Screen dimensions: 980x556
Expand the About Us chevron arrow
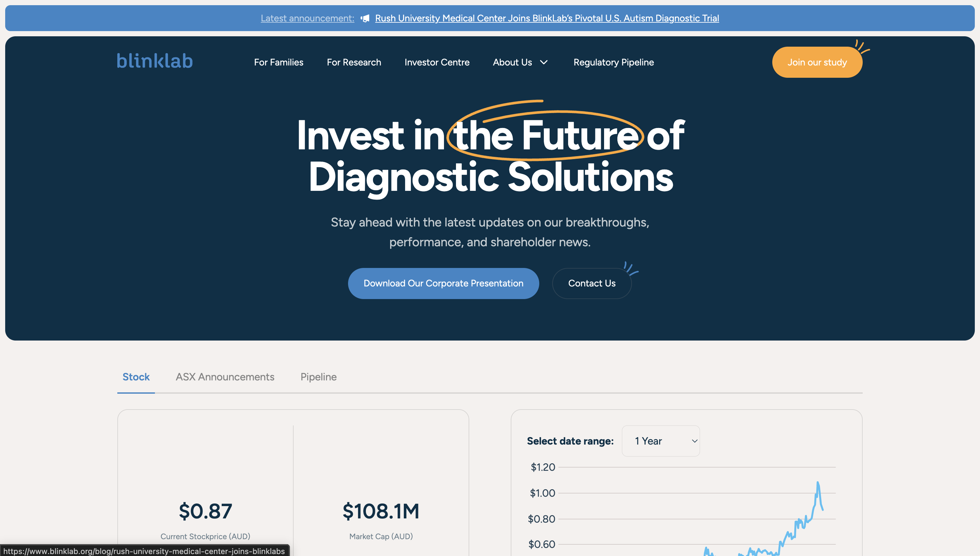pos(544,62)
